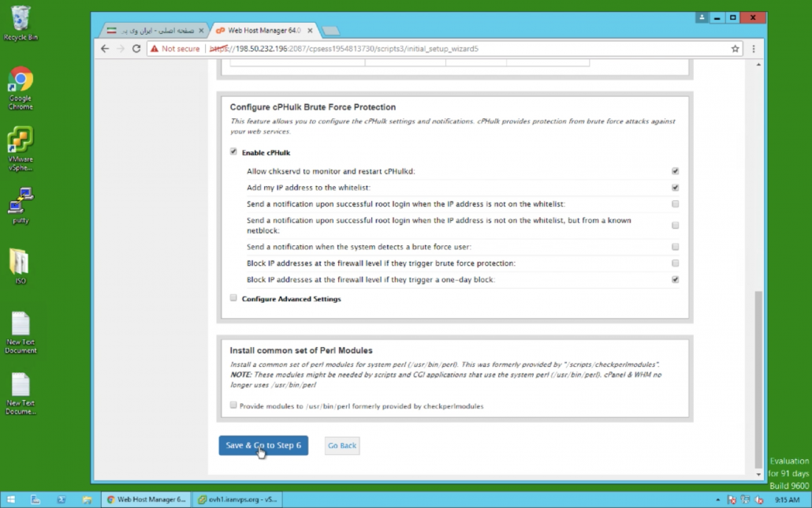812x508 pixels.
Task: Uncheck the Enable cPHulk checkbox
Action: click(233, 152)
